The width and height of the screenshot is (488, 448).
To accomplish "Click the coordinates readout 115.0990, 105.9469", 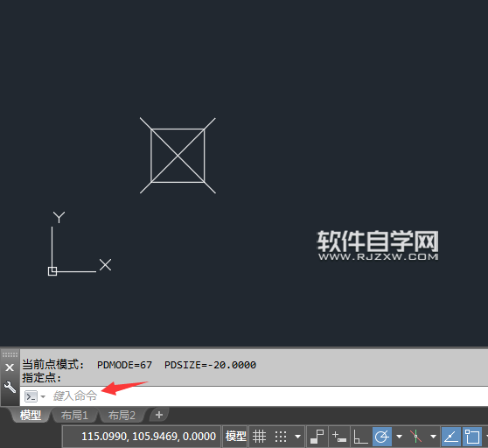I will tap(149, 436).
